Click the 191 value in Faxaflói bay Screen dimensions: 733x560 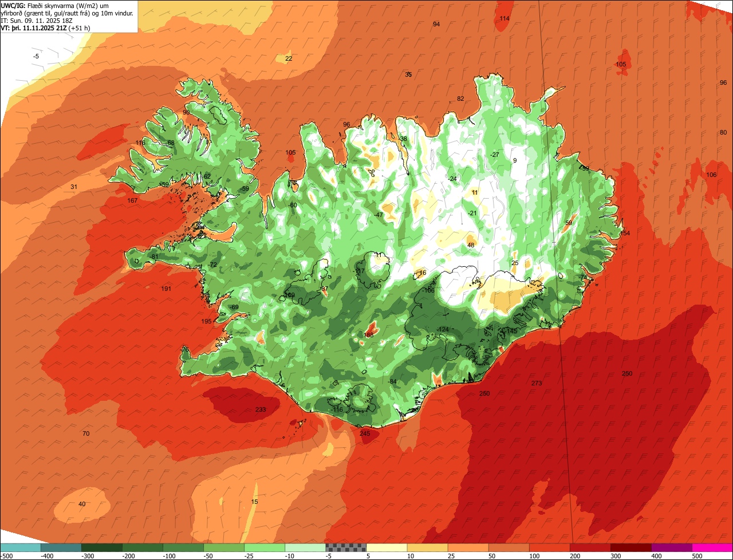(166, 289)
